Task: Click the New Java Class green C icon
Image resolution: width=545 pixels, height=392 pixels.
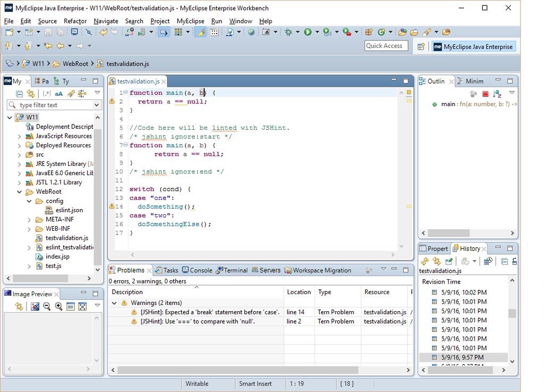Action: click(x=381, y=32)
